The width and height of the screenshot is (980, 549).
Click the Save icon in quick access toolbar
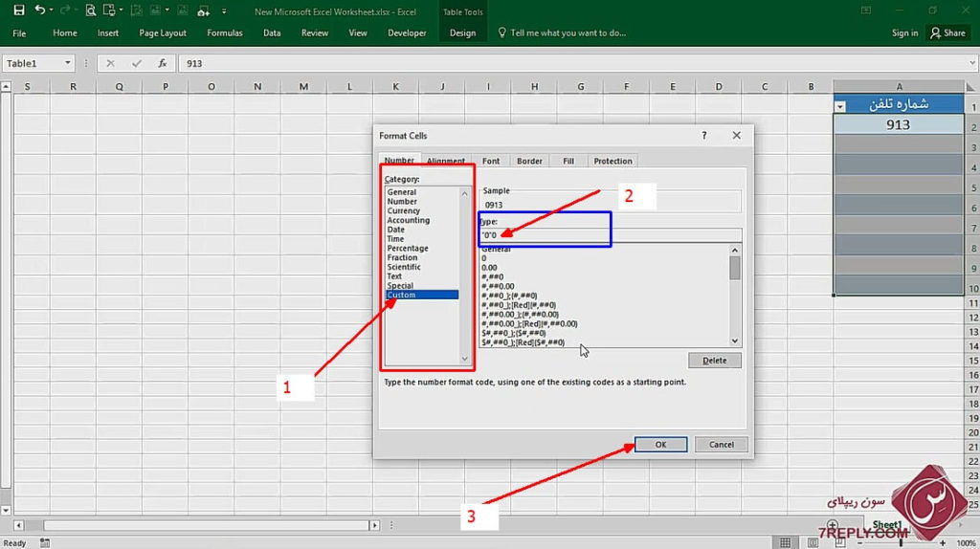(x=19, y=11)
